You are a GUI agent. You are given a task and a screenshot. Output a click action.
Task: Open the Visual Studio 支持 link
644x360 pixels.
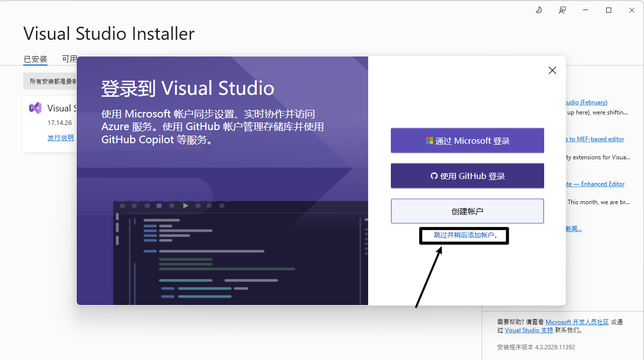point(529,330)
